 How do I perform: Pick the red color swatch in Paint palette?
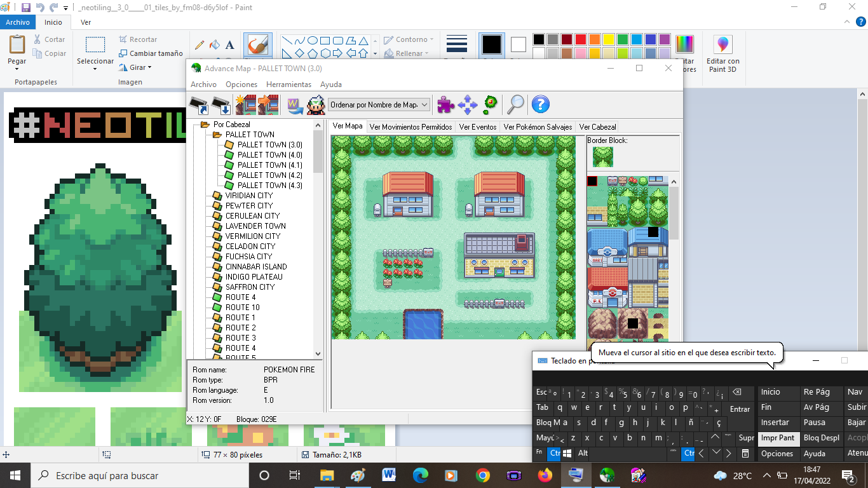tap(581, 39)
